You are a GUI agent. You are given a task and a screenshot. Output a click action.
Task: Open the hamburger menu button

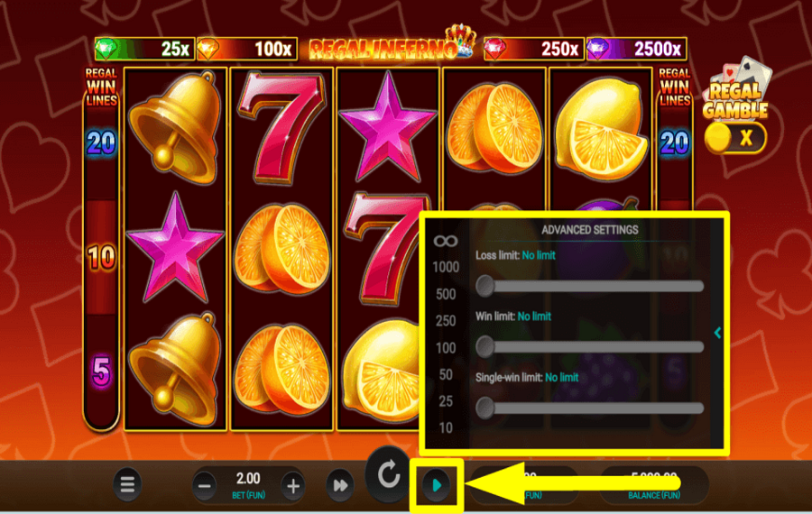[127, 485]
